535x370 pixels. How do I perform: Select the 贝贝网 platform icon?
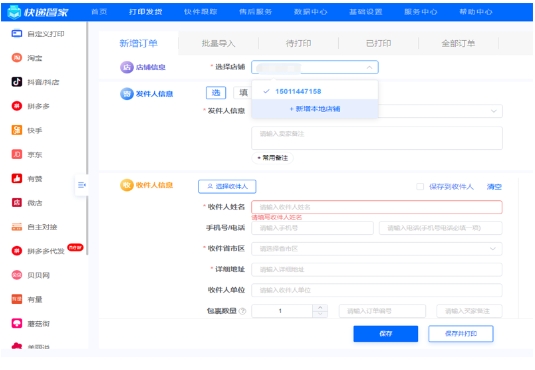[17, 275]
